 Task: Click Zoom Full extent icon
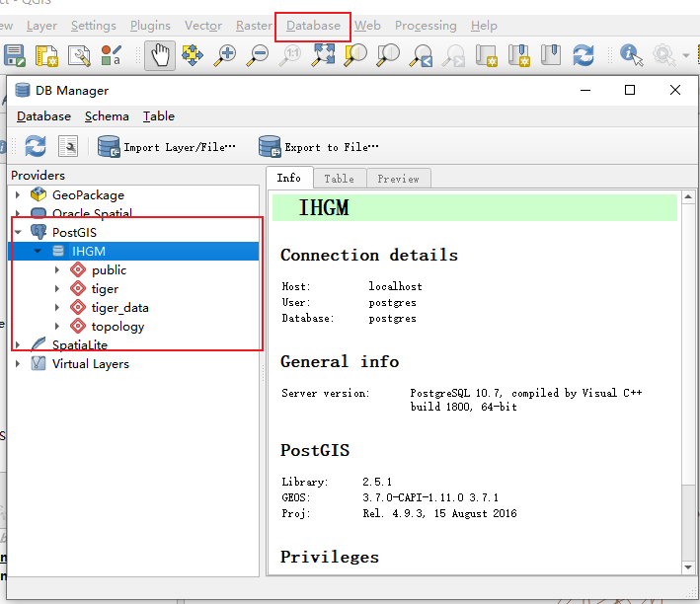(x=323, y=55)
